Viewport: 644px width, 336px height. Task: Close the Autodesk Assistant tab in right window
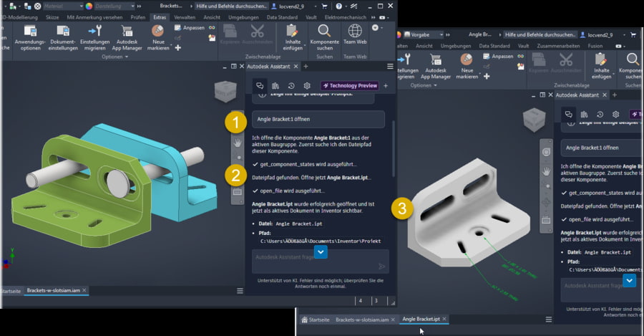(605, 95)
